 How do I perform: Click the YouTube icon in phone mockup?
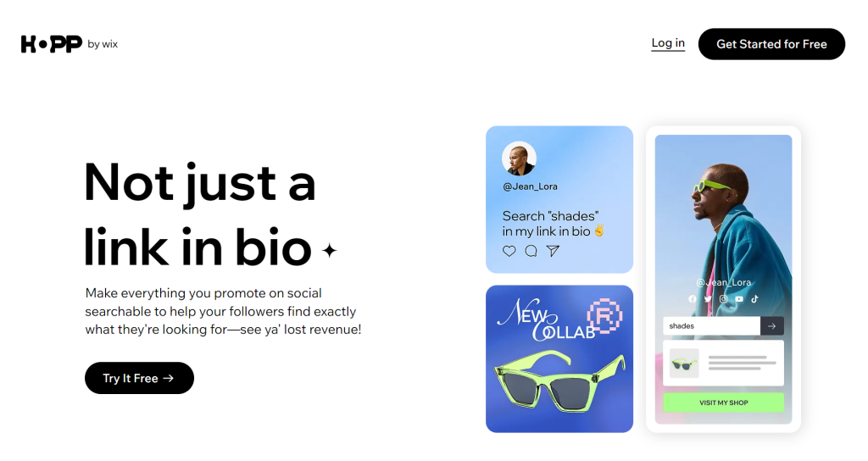pyautogui.click(x=739, y=299)
